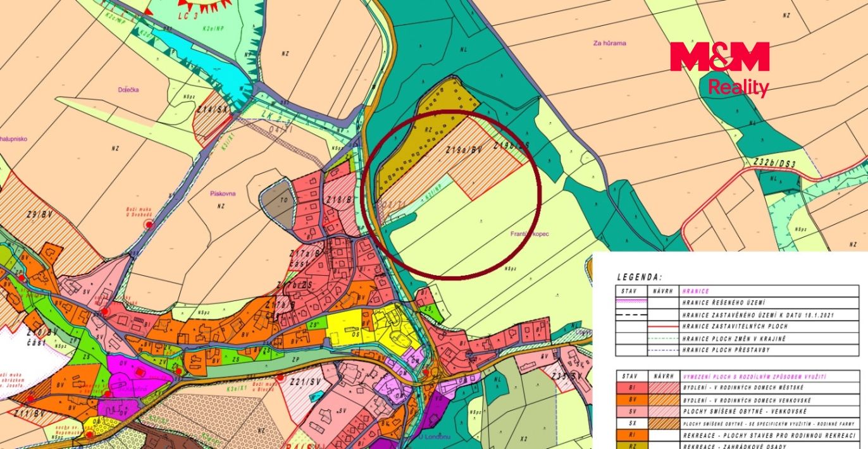868x449 pixels.
Task: Click the red line sample for zastavitelných ploch
Action: click(x=663, y=326)
